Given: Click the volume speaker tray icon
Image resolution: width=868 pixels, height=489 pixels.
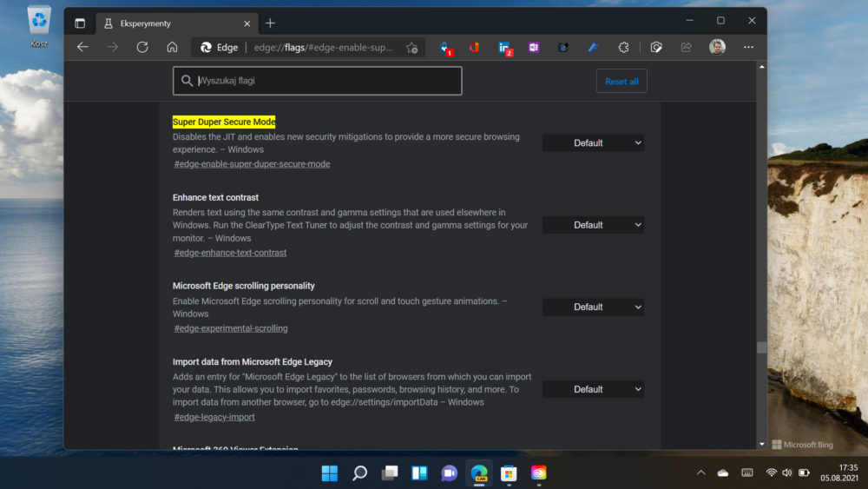Looking at the screenshot, I should click(787, 473).
